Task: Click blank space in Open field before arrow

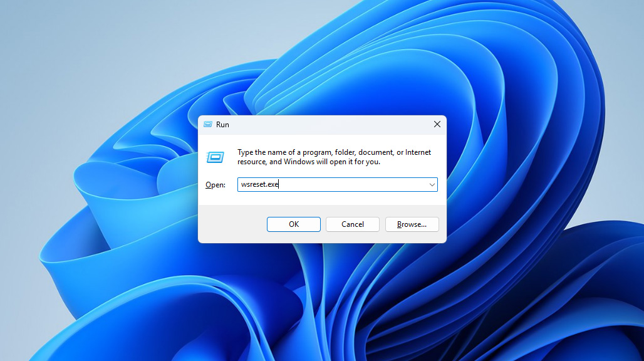Action: [376, 185]
